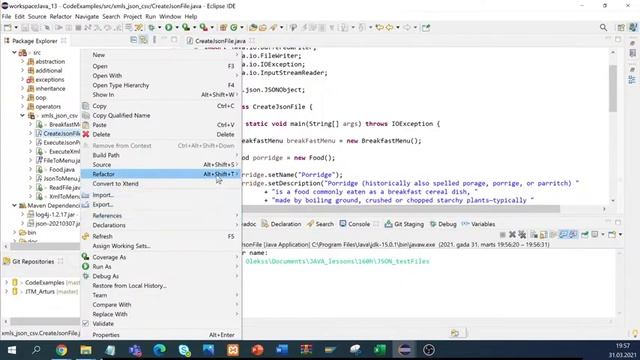This screenshot has height=360, width=640.
Task: Select the Food.java file in tree
Action: 62,169
